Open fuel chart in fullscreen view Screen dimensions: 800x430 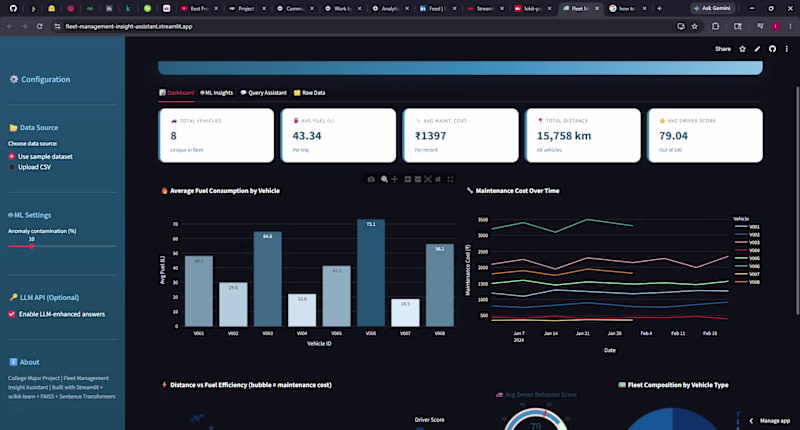(450, 180)
